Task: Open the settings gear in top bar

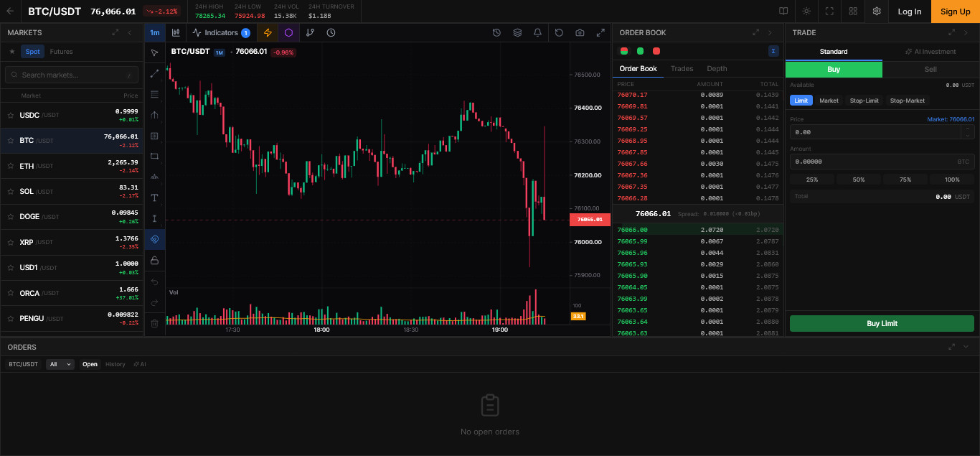Action: click(x=877, y=11)
